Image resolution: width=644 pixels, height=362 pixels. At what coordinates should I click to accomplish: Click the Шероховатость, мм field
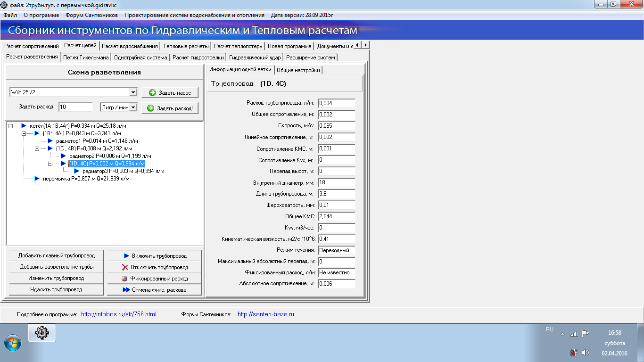tap(337, 205)
